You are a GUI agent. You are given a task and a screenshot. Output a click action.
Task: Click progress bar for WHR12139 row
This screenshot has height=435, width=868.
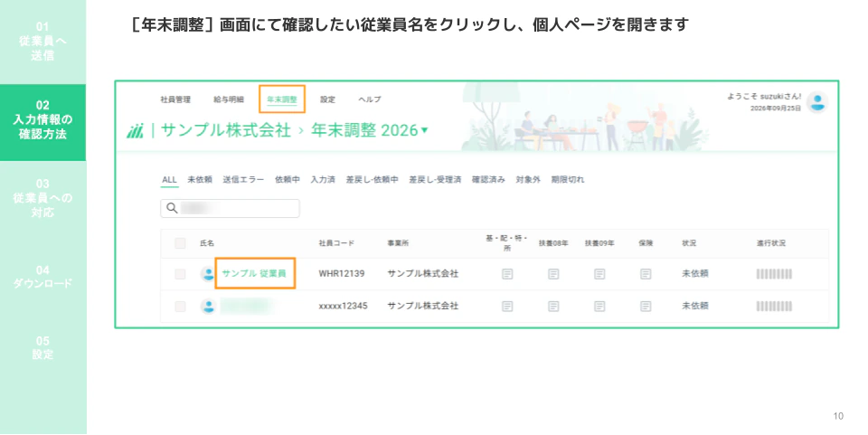[774, 274]
